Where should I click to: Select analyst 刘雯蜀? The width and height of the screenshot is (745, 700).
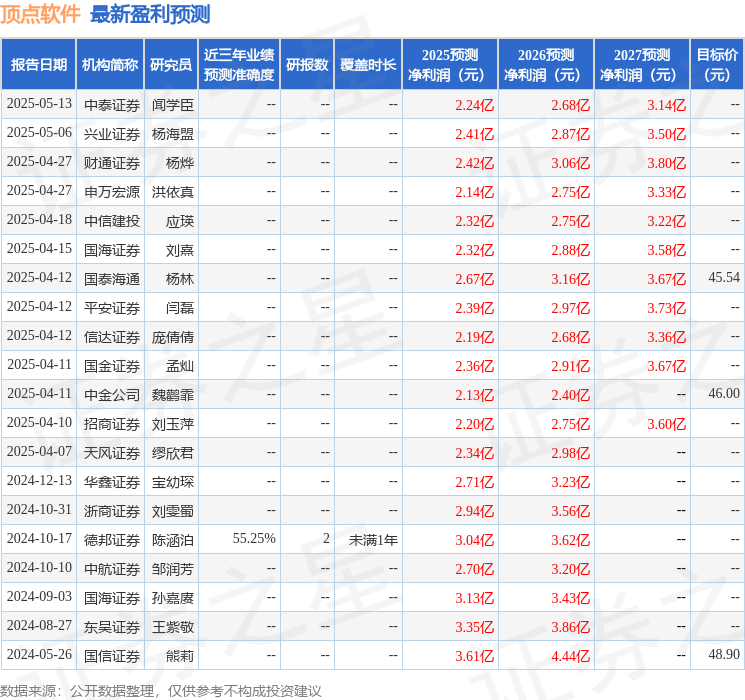[172, 511]
